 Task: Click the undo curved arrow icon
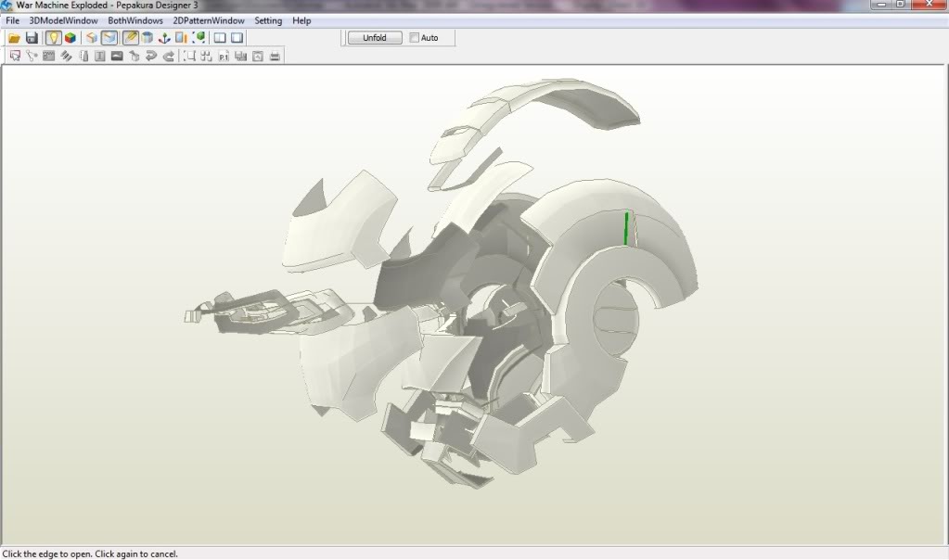151,57
